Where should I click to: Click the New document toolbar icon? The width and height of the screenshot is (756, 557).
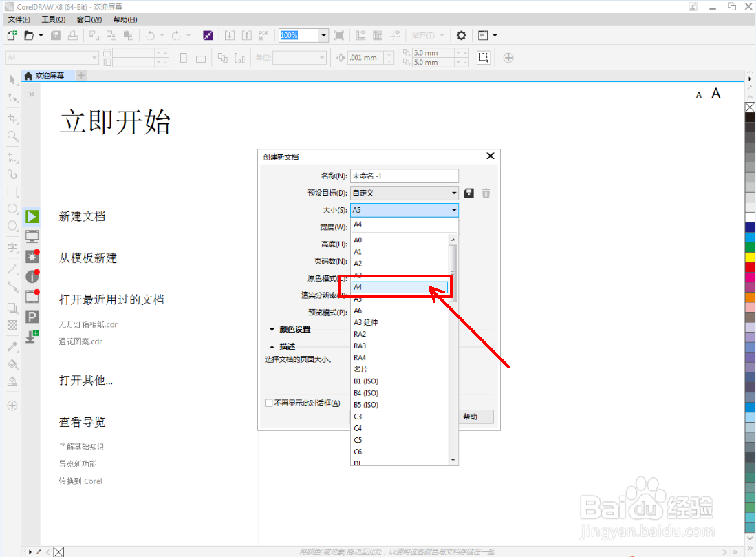12,35
